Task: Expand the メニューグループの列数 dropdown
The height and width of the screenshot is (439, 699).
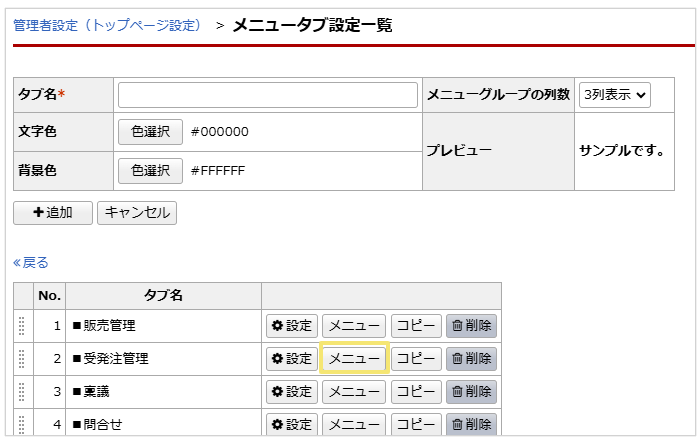Action: coord(615,95)
